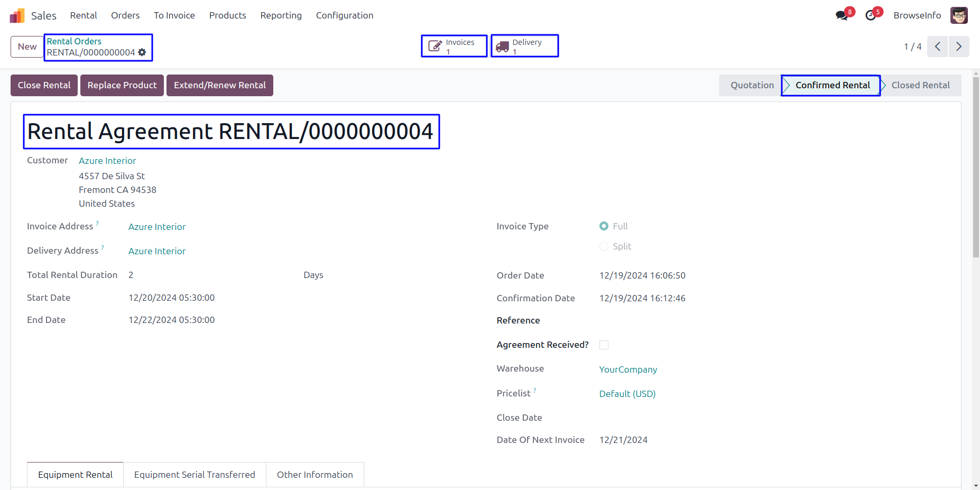Open the messages chat bubble icon
The image size is (980, 490).
click(x=842, y=16)
